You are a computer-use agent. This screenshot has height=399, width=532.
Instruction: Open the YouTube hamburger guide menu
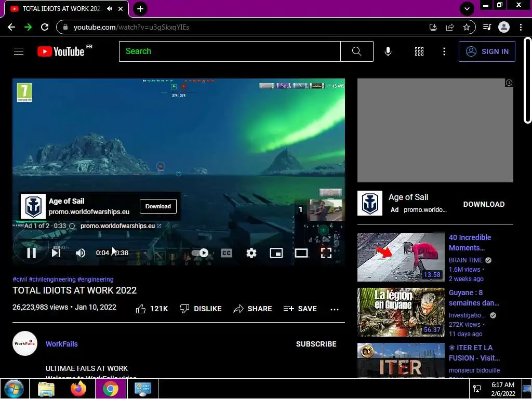click(19, 51)
